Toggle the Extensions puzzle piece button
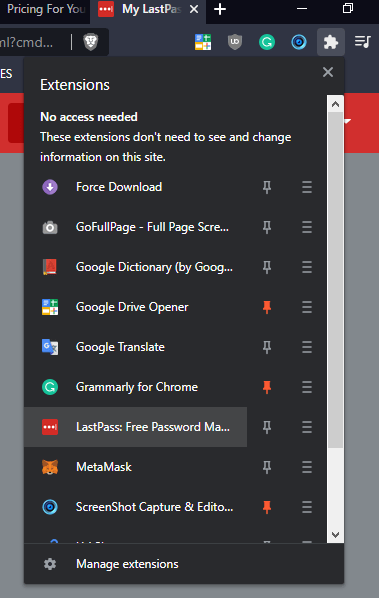Viewport: 379px width, 598px height. point(331,42)
